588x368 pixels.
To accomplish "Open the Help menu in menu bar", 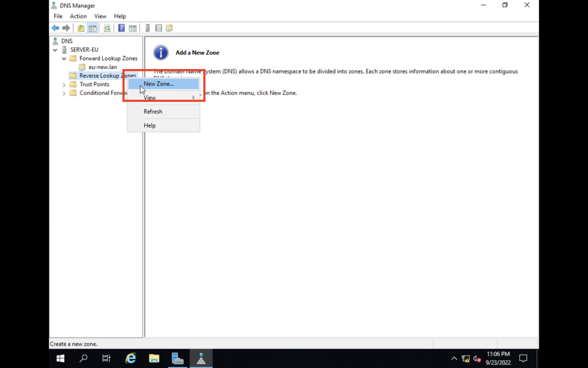I will coord(120,16).
